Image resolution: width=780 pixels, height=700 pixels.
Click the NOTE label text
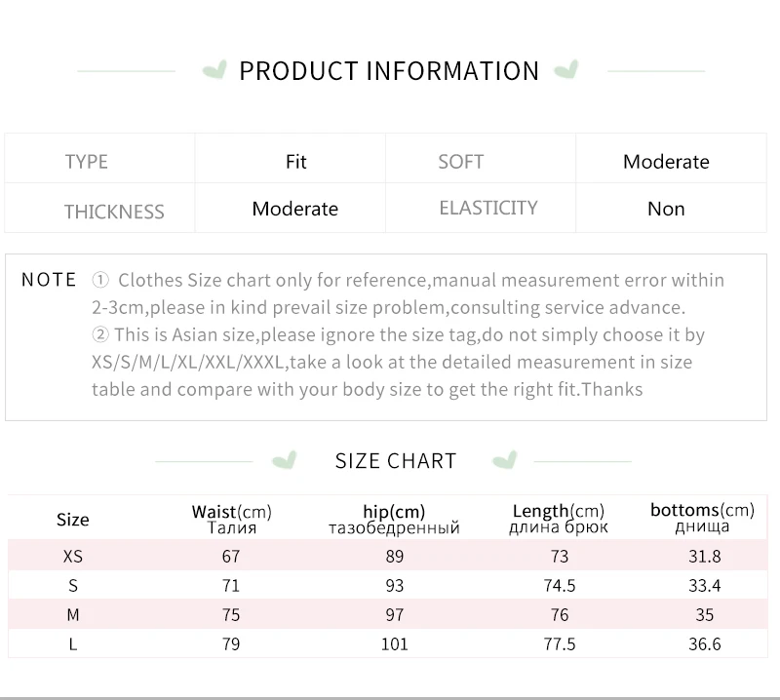pos(49,281)
